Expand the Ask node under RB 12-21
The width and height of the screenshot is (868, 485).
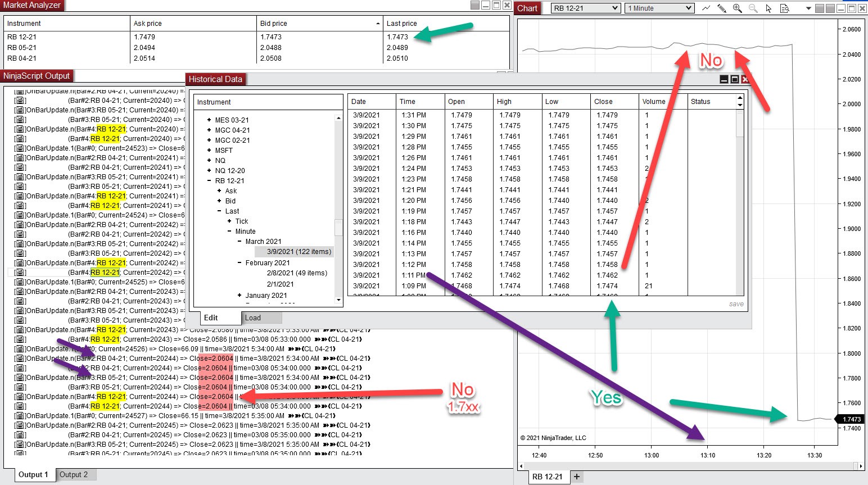(219, 191)
